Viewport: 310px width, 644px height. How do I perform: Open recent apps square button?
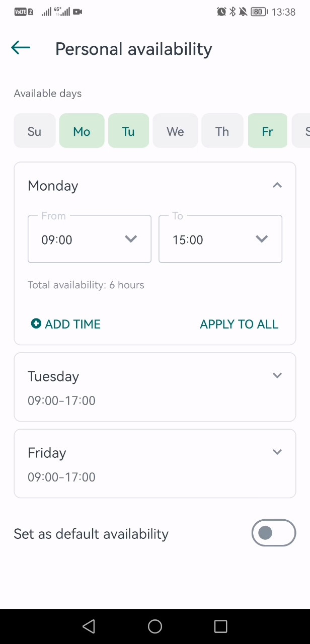220,626
